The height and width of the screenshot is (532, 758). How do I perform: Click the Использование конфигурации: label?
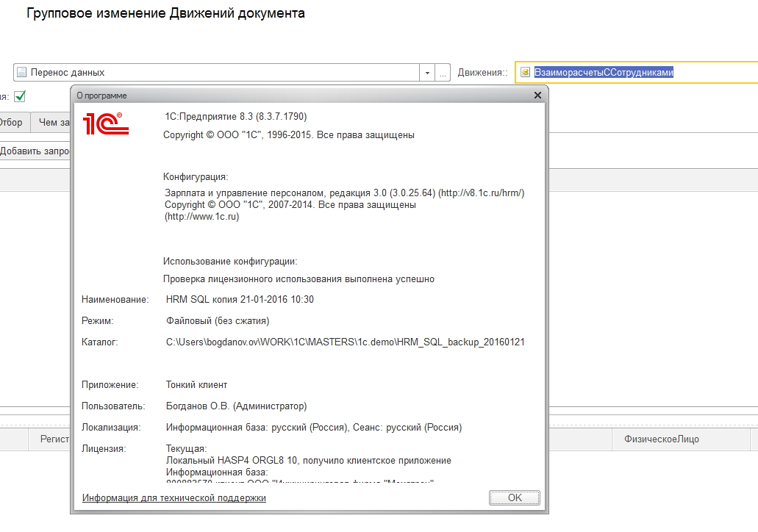(230, 262)
